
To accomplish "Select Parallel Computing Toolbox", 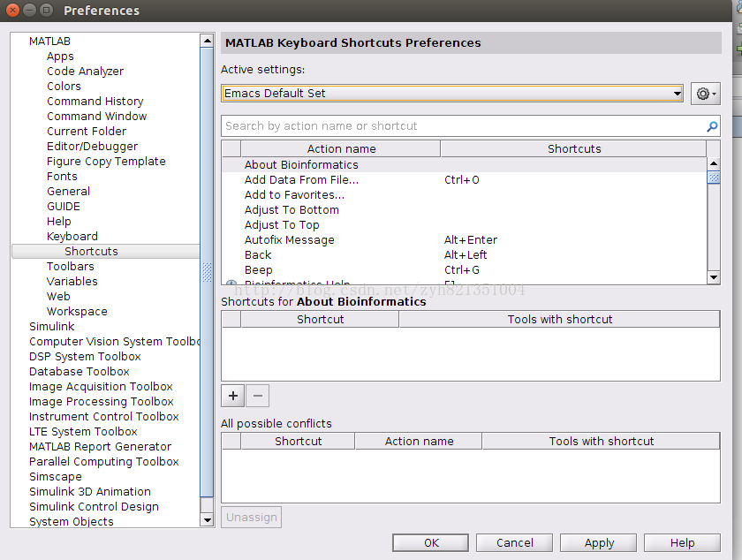I will tap(104, 462).
